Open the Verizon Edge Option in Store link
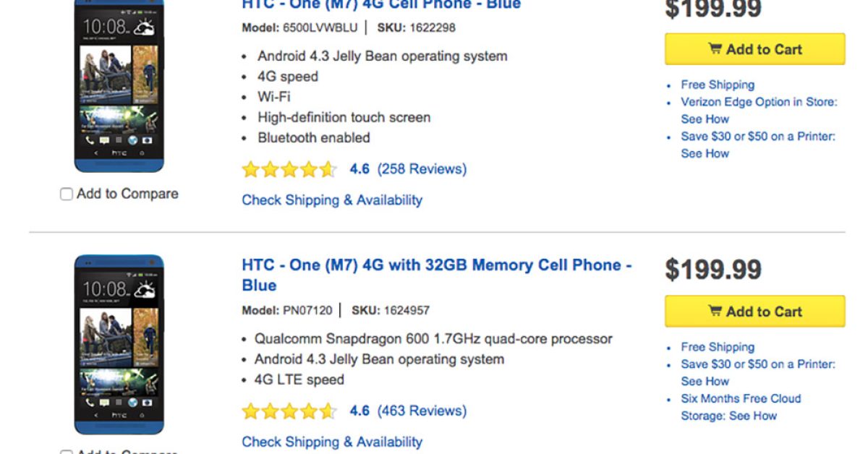Screen dimensions: 868x454 coord(758,102)
